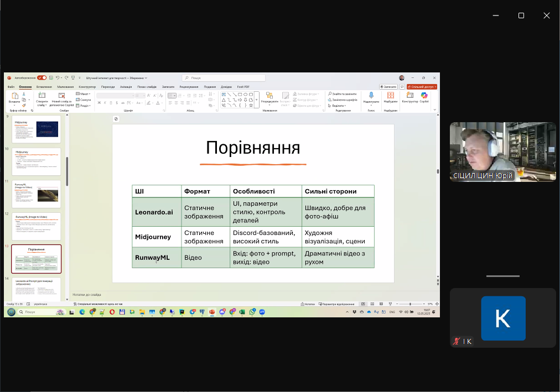Toggle strikethrough text formatting
Viewport: 560px width, 392px height.
(123, 103)
